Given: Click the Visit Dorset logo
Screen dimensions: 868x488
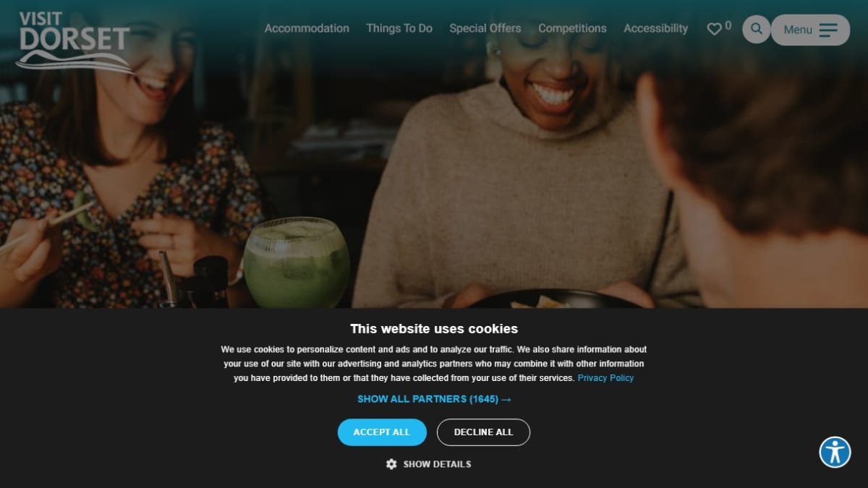Looking at the screenshot, I should tap(74, 41).
